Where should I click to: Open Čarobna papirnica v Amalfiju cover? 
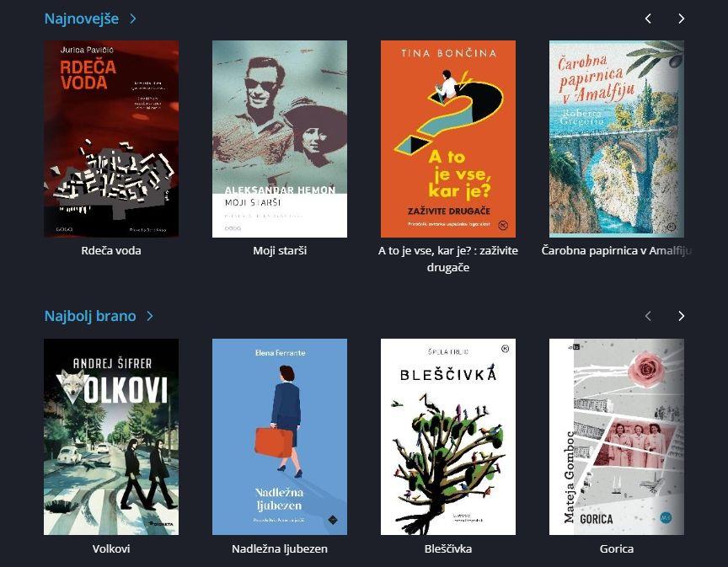pyautogui.click(x=617, y=139)
